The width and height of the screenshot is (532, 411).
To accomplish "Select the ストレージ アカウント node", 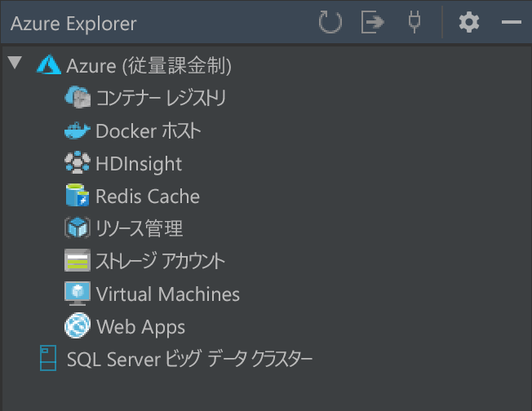I will click(161, 261).
